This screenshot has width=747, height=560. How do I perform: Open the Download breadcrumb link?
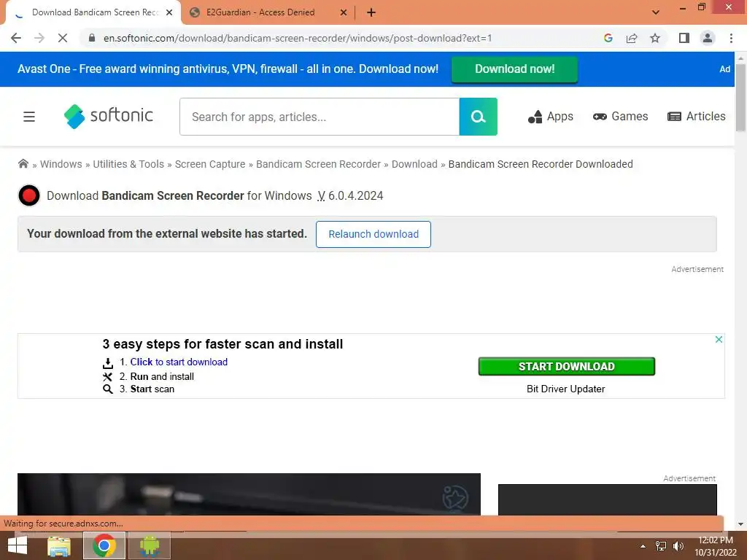pyautogui.click(x=414, y=164)
